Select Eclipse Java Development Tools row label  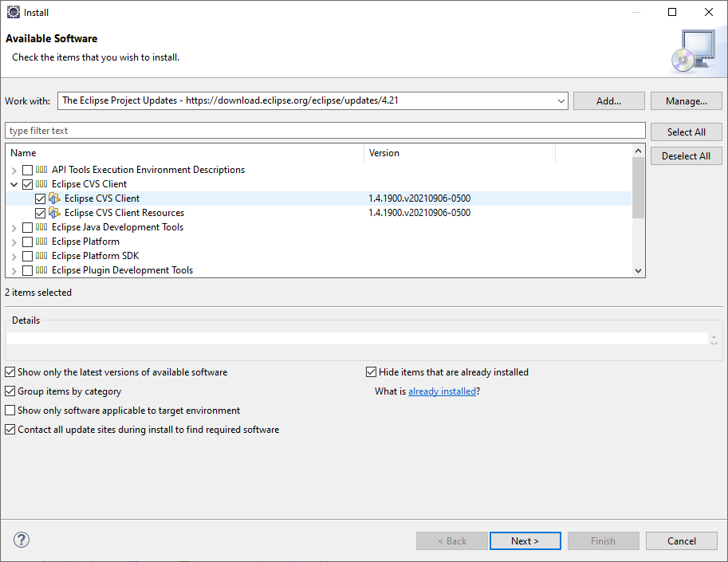[x=117, y=227]
